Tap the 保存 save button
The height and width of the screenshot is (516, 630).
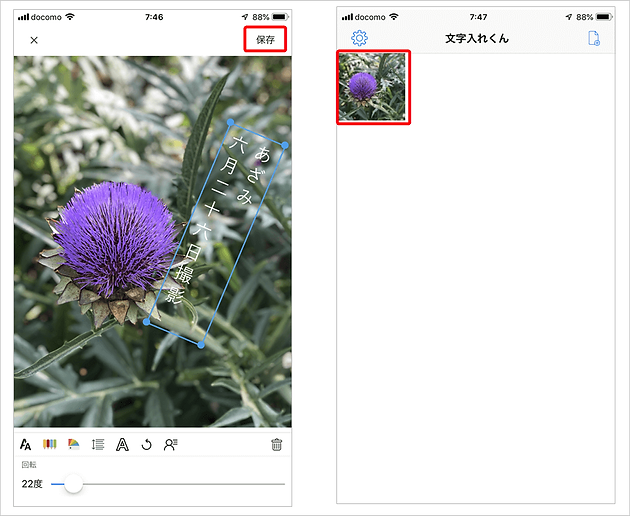pos(265,39)
